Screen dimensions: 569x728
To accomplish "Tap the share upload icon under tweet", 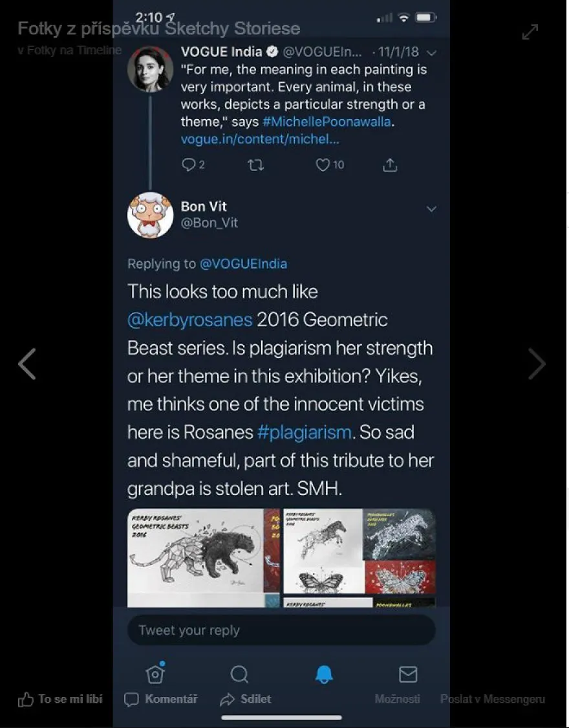I will coord(390,165).
